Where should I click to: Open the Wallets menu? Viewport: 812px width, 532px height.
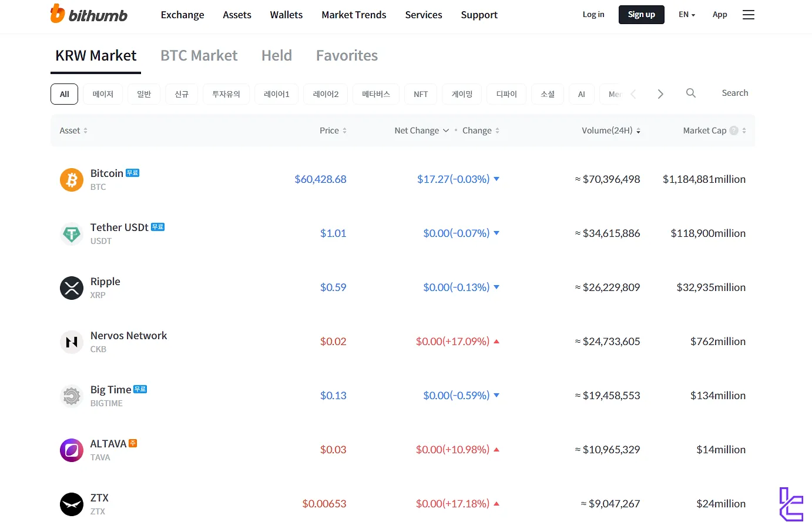(286, 15)
